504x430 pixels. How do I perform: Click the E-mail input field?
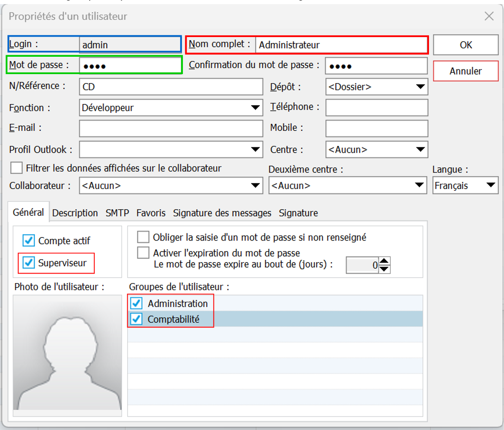[171, 129]
